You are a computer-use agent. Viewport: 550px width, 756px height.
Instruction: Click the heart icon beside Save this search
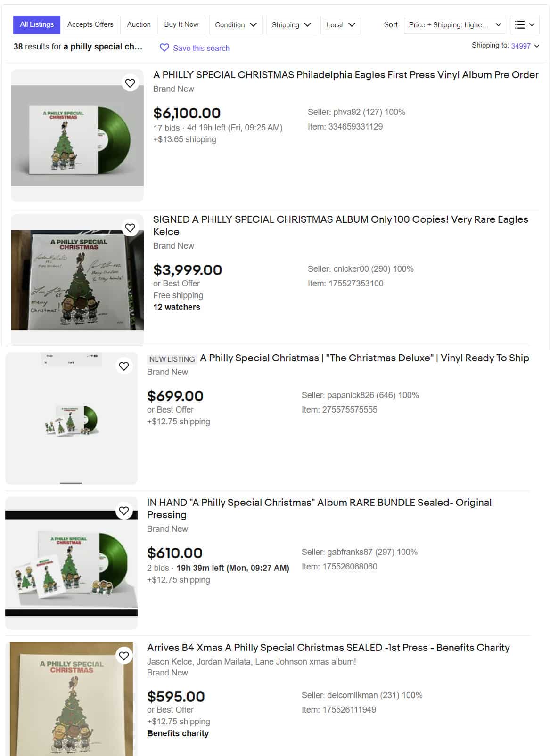164,48
